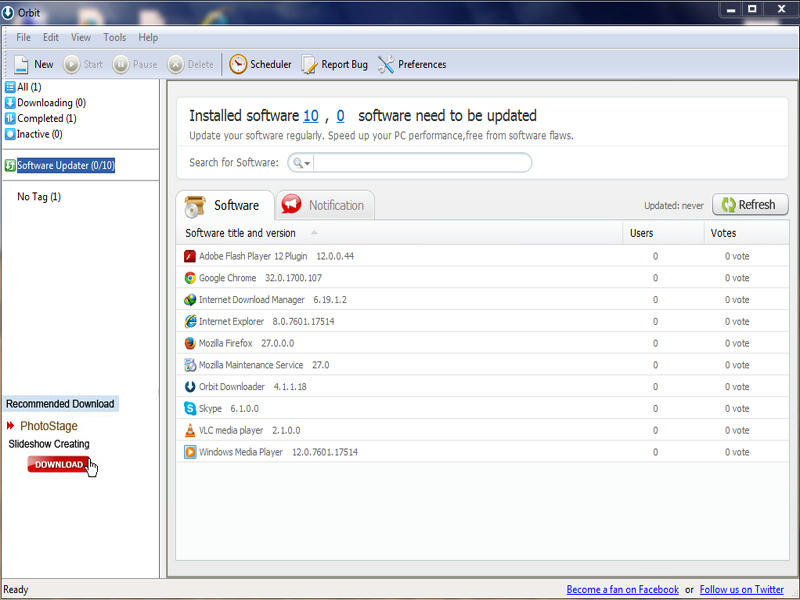
Task: Sort by Software title and version arrow
Action: point(314,233)
